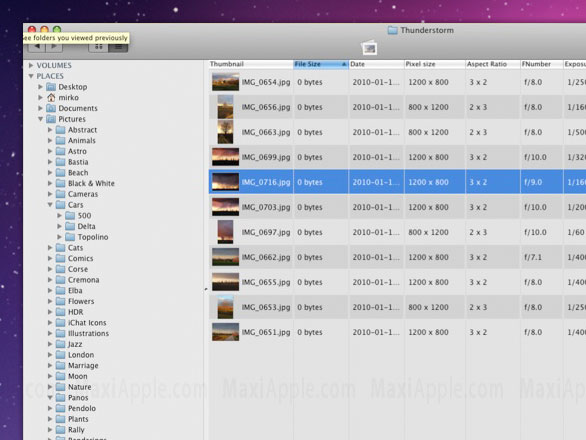The width and height of the screenshot is (586, 440).
Task: Click the Corse folder icon
Action: pos(61,269)
